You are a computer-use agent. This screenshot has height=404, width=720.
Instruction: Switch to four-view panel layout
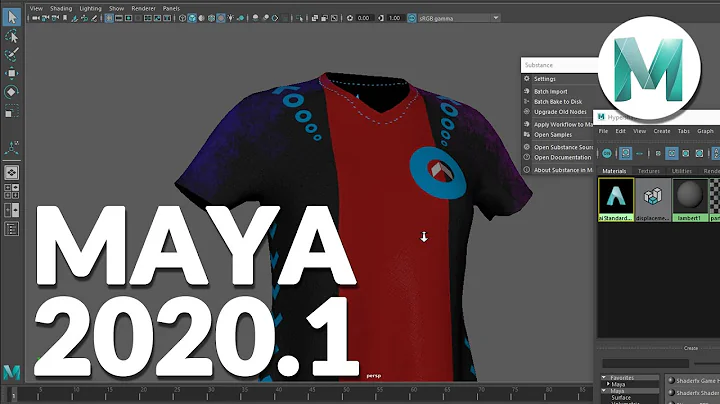[x=12, y=191]
